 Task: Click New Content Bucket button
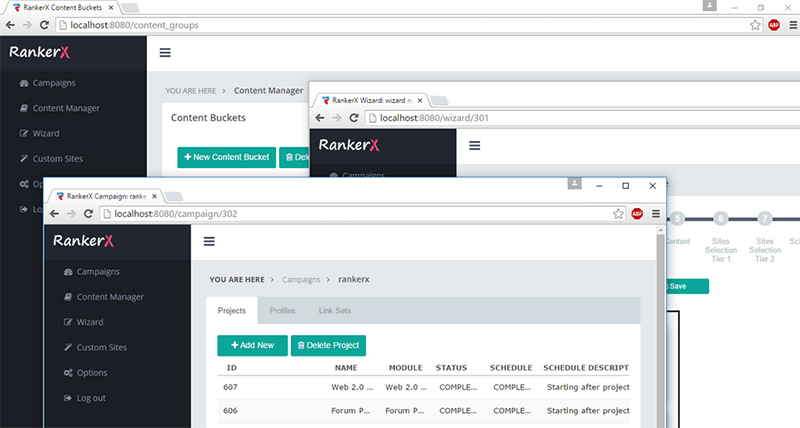tap(227, 157)
